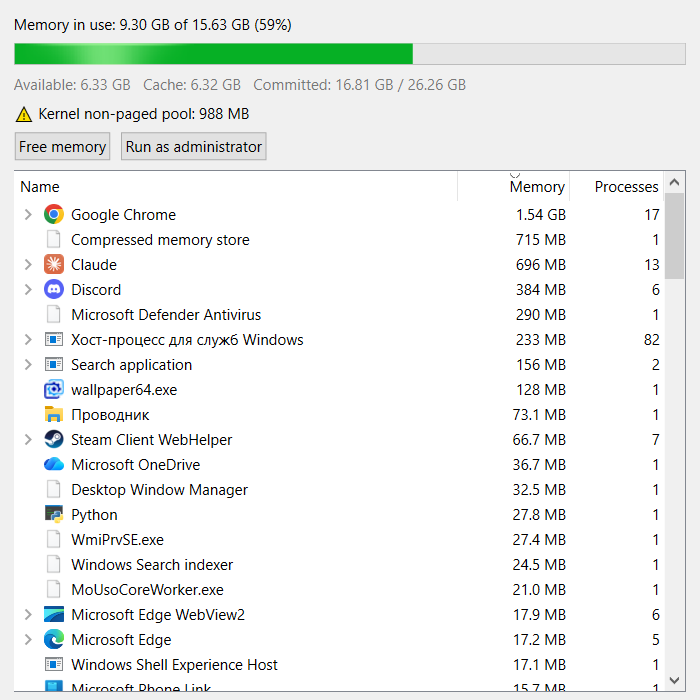700x700 pixels.
Task: Click the Search application icon
Action: (54, 365)
